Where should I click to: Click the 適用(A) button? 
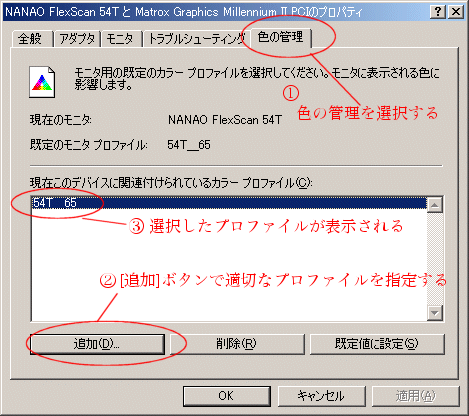(416, 396)
